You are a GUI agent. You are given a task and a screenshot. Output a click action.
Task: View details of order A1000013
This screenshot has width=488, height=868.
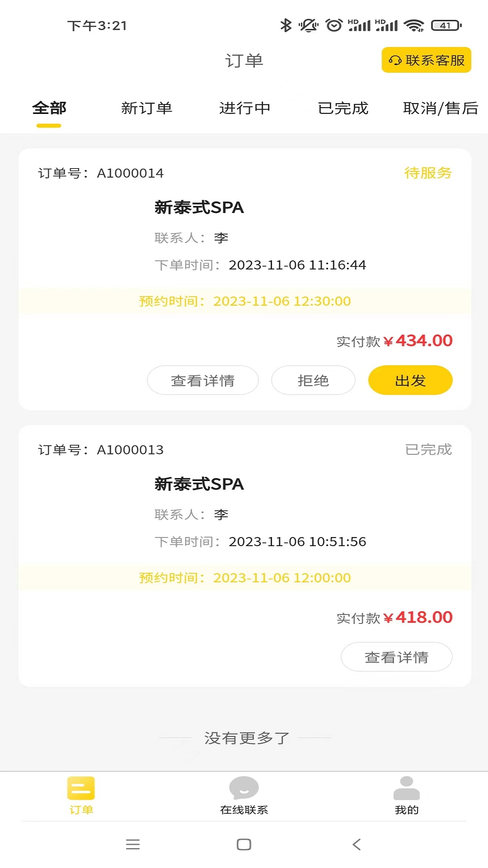pos(396,657)
